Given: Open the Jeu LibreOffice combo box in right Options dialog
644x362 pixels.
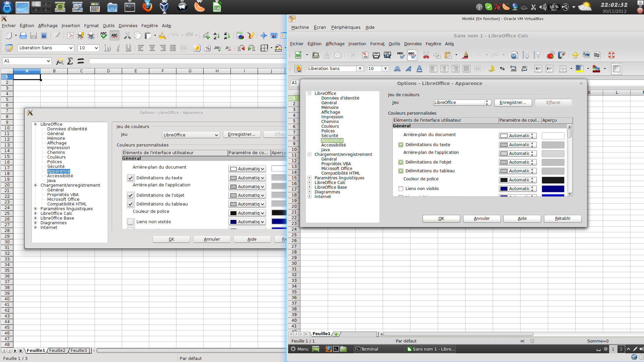Looking at the screenshot, I should coord(462,103).
